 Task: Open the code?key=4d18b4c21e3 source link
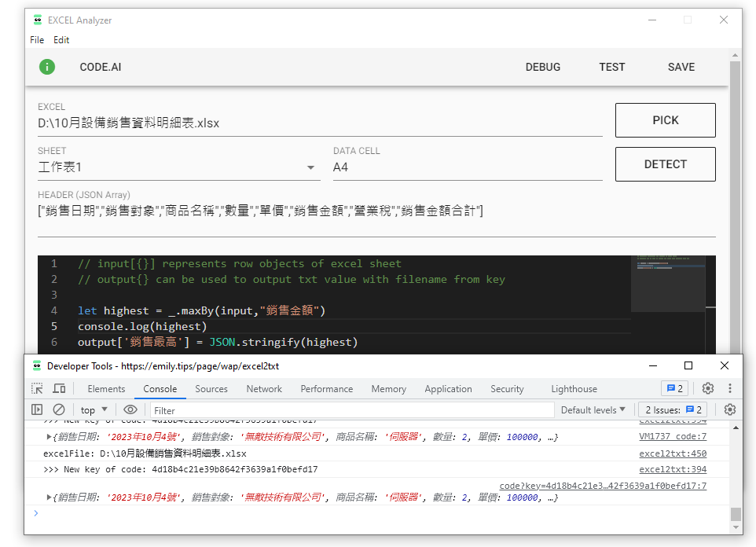click(x=603, y=486)
